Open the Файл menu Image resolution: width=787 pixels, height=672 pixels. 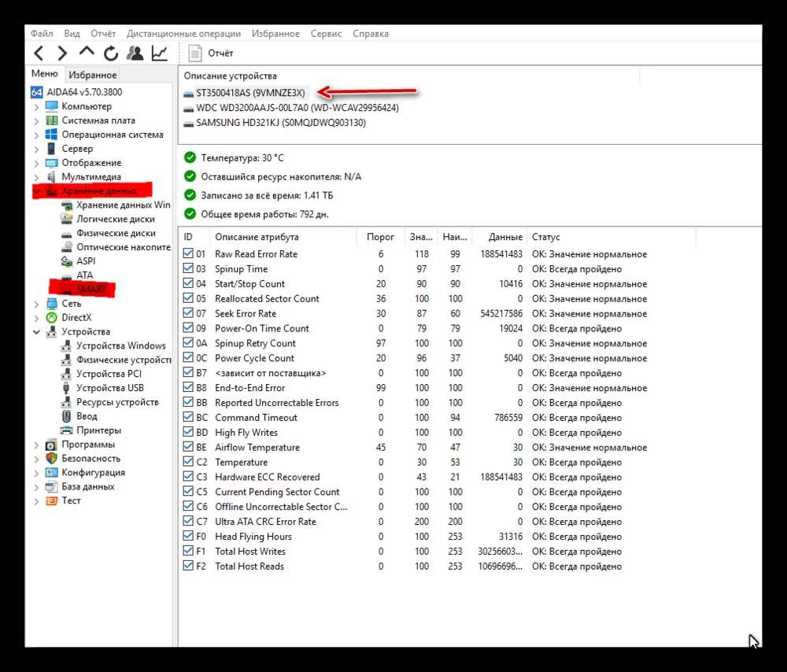pyautogui.click(x=42, y=34)
